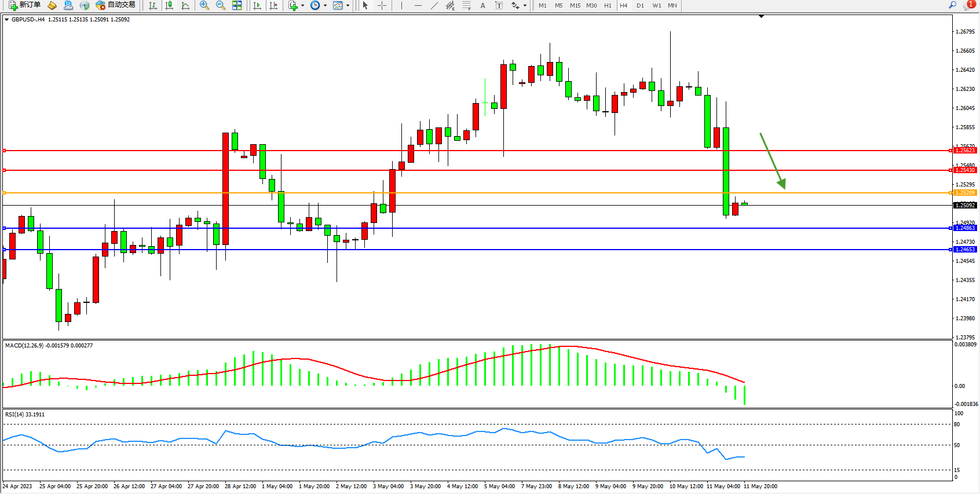This screenshot has height=494, width=980.
Task: Zoom in on the chart
Action: point(204,5)
